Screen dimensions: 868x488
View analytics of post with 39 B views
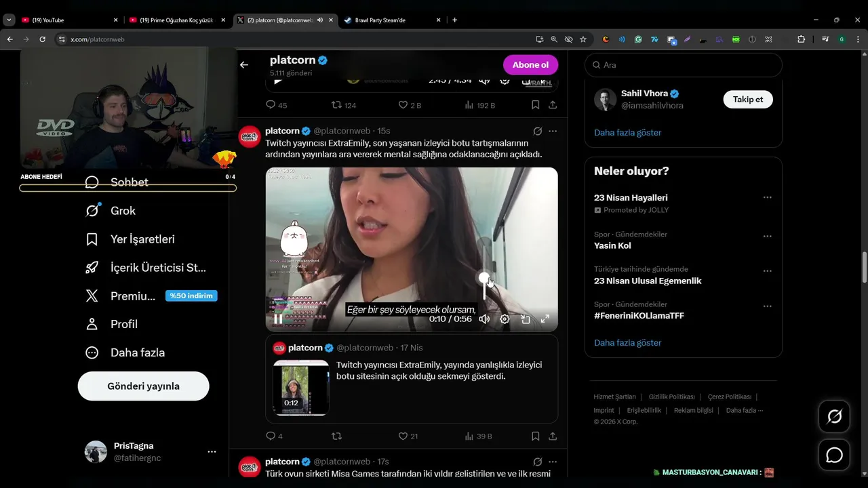pyautogui.click(x=479, y=436)
